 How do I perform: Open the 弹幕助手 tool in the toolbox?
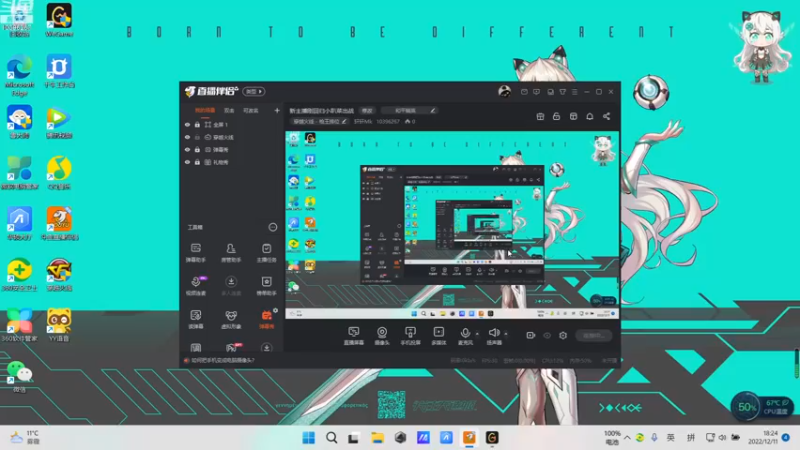195,253
